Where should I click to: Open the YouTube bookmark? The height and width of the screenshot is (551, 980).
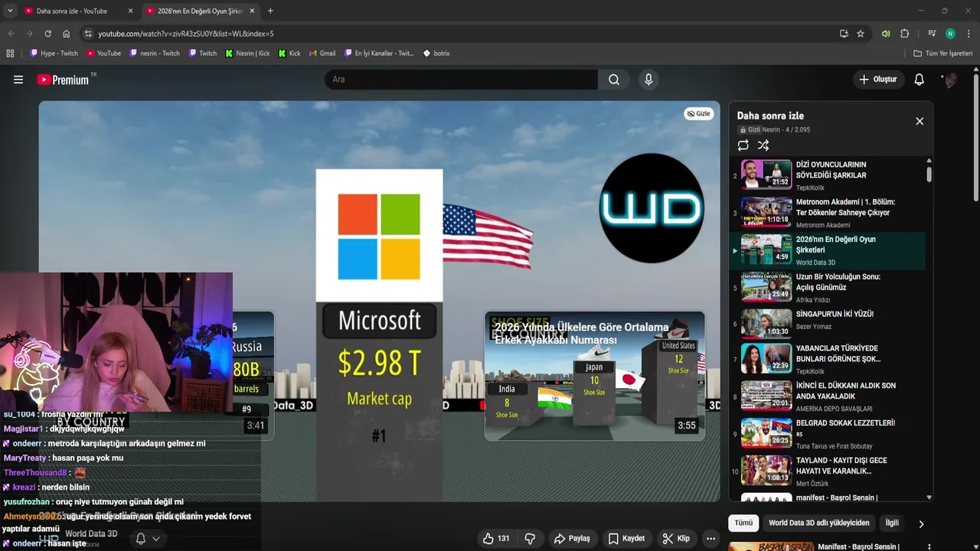point(103,54)
